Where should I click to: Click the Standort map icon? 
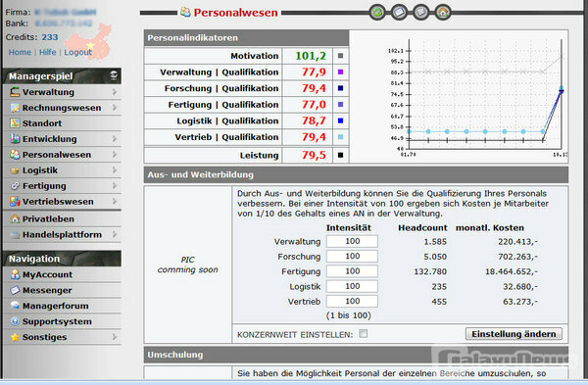(x=15, y=123)
